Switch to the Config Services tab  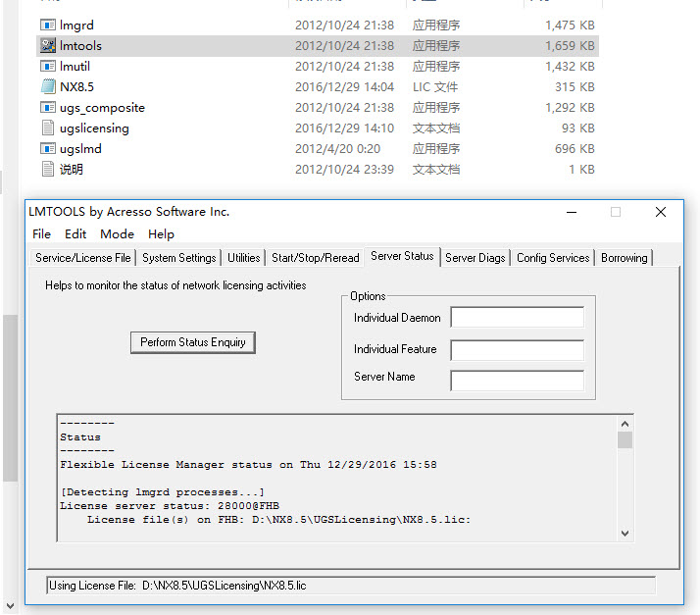coord(553,258)
